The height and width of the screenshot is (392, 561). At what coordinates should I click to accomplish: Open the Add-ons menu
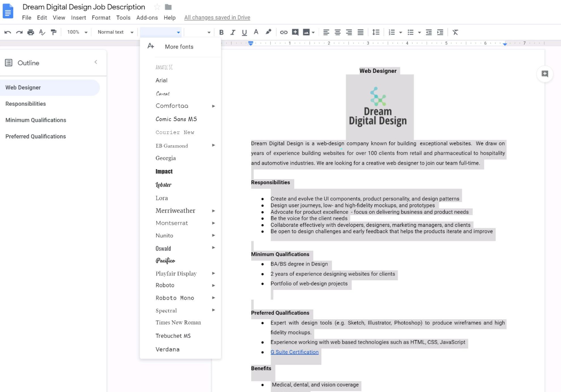[147, 18]
